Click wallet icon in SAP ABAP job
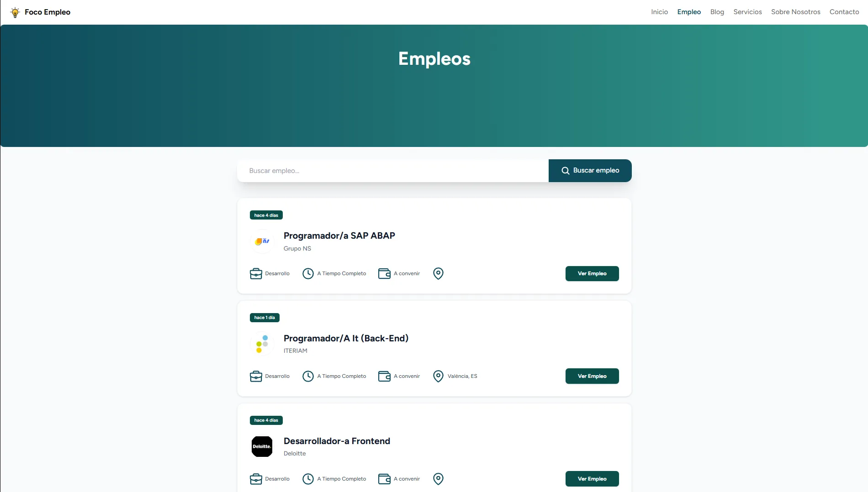The width and height of the screenshot is (868, 492). 384,273
